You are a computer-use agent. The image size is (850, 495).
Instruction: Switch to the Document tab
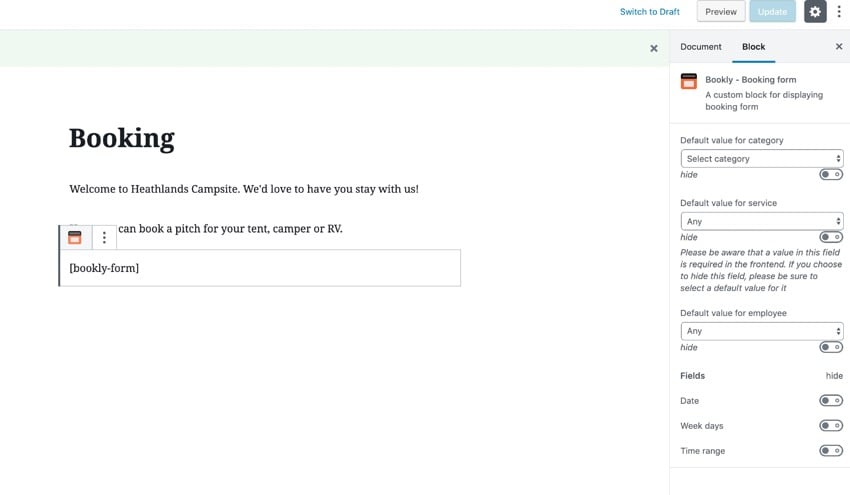pos(700,47)
